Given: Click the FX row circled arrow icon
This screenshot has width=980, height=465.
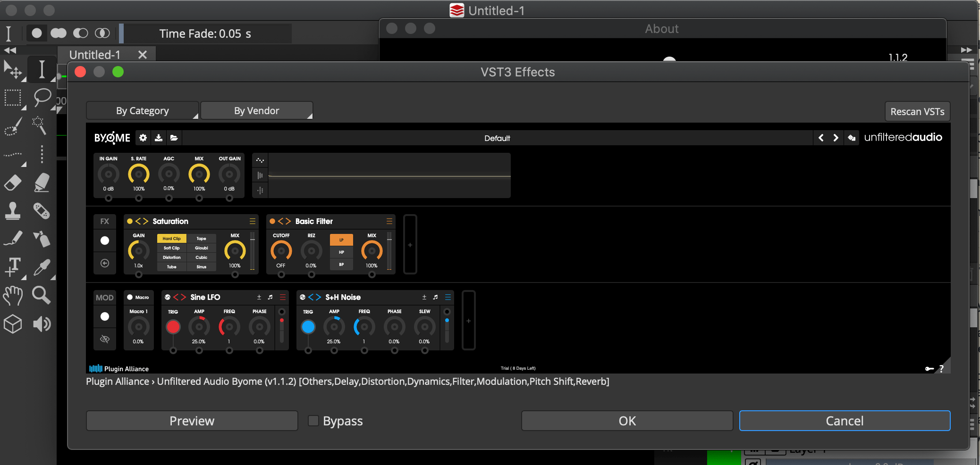Looking at the screenshot, I should point(105,263).
